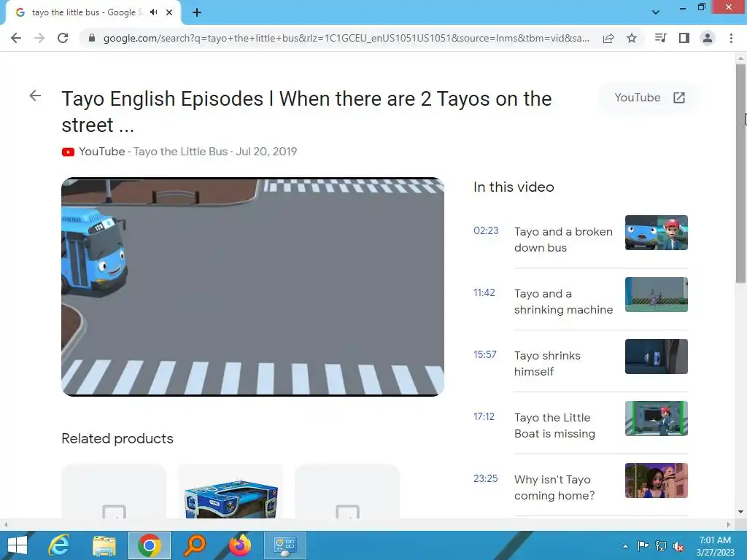Jump to 15:57 timestamp

pyautogui.click(x=485, y=354)
